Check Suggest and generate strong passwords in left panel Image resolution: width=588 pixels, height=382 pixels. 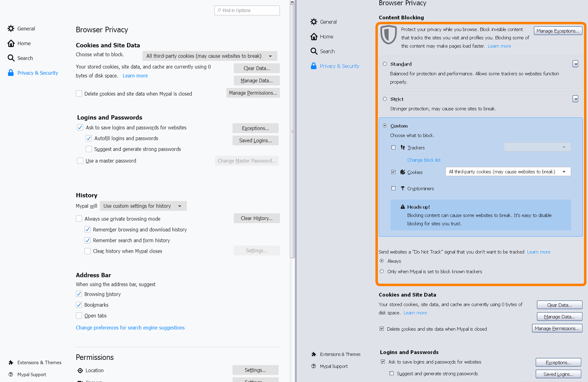coord(89,149)
